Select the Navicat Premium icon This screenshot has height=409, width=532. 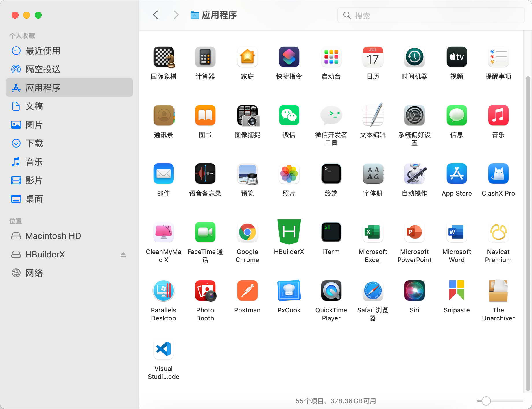tap(498, 232)
